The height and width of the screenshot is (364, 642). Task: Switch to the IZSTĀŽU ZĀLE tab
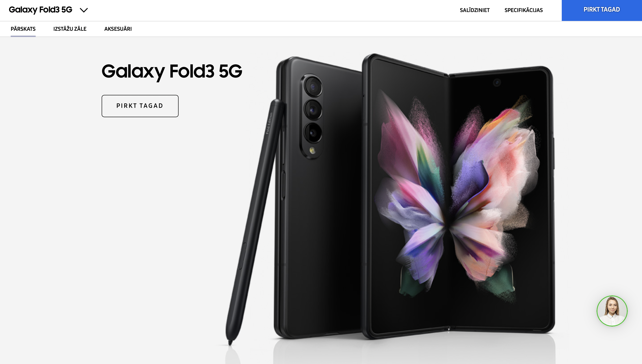click(x=70, y=29)
